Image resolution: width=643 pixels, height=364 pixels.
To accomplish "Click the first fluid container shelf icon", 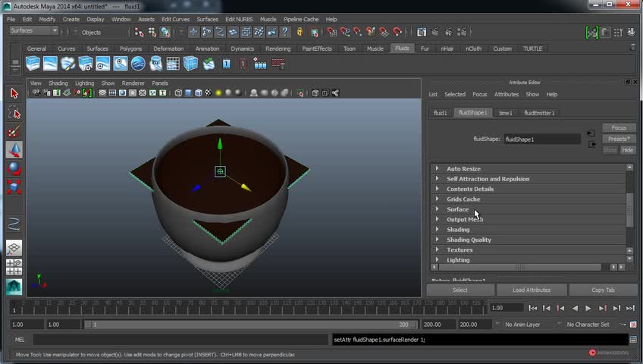I will [33, 64].
